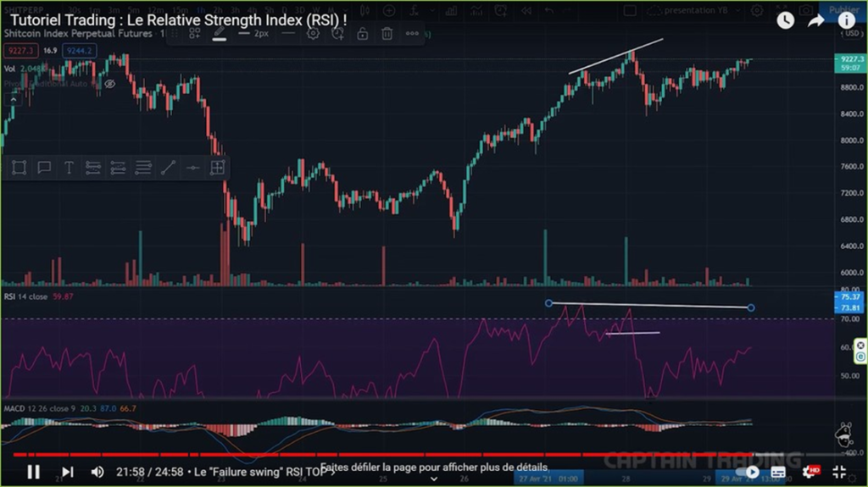Click the 21:58 / 24:58 time display

click(149, 472)
